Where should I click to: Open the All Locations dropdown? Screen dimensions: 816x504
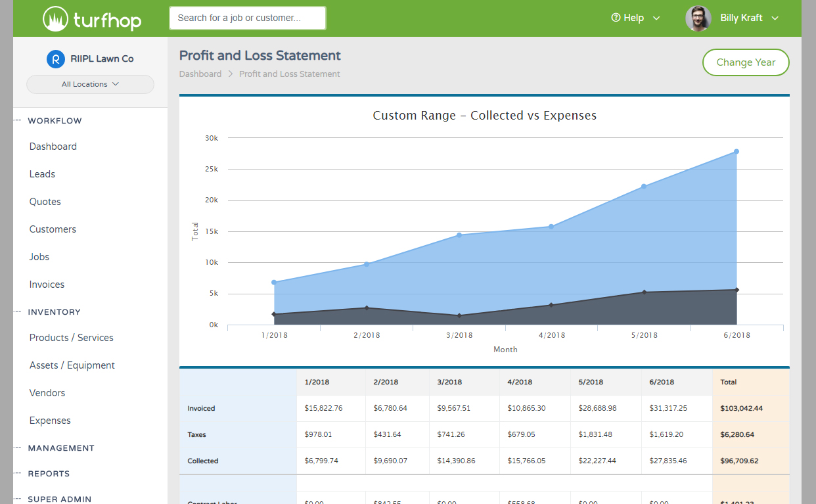(x=90, y=84)
